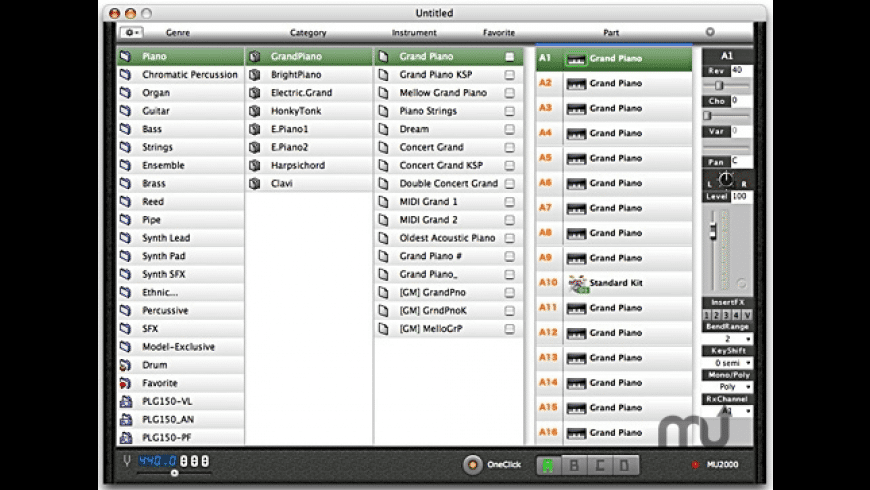Image resolution: width=870 pixels, height=490 pixels.
Task: Click the PLG150-PF plugin board icon
Action: coord(126,437)
